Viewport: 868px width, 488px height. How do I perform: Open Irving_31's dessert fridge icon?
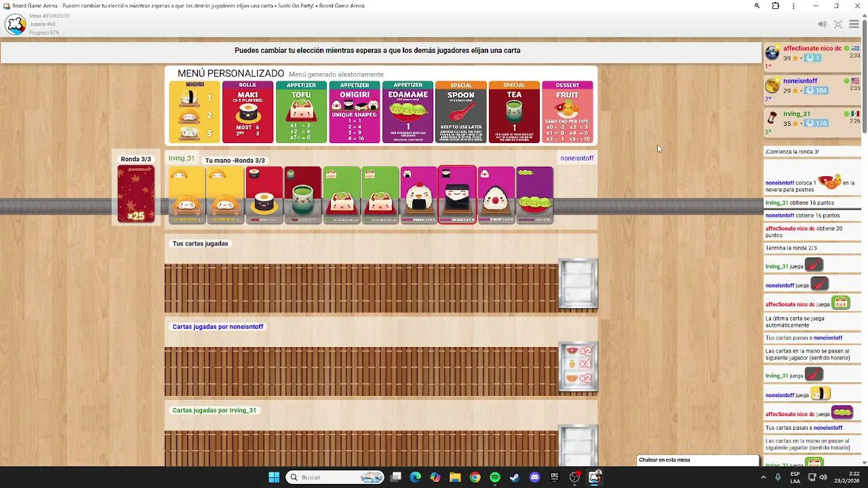pyautogui.click(x=578, y=445)
